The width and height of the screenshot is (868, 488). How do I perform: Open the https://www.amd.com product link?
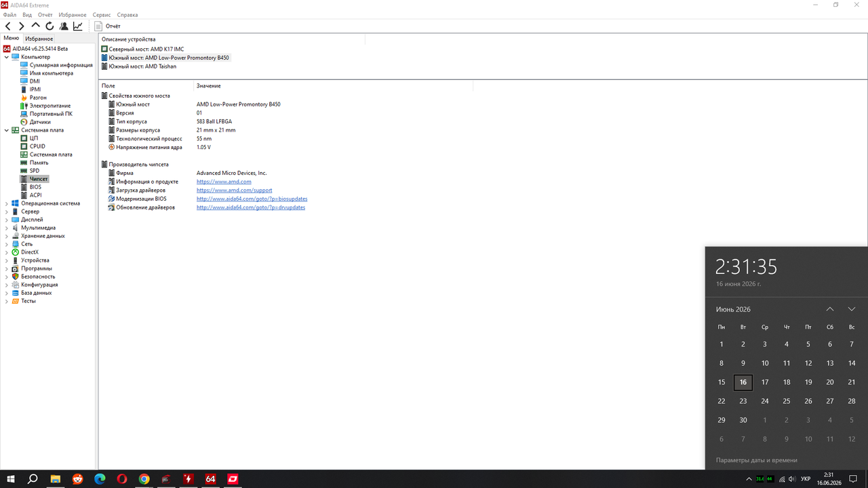[x=224, y=182]
